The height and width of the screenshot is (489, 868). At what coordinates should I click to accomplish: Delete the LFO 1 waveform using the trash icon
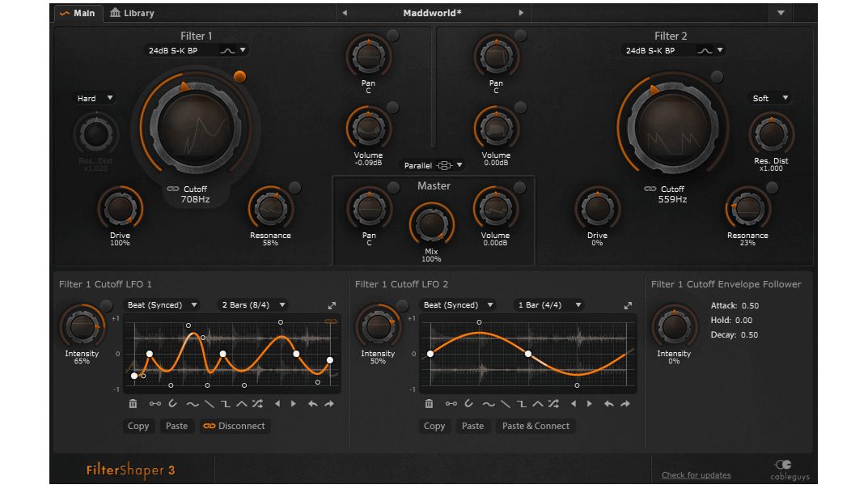[133, 403]
